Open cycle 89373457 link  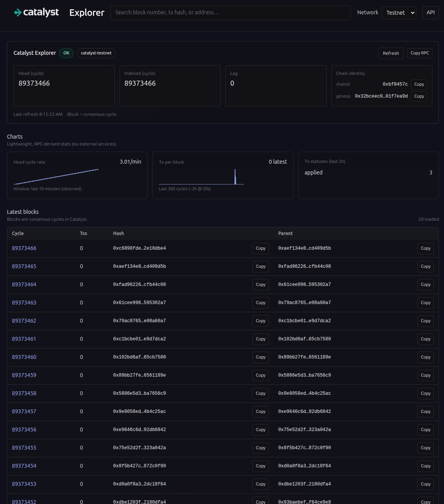point(24,411)
